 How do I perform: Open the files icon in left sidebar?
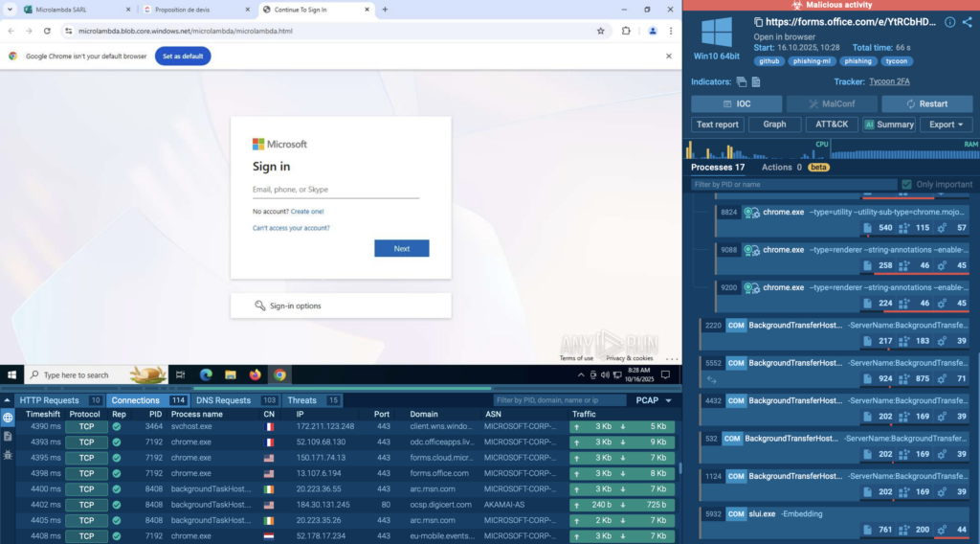pos(8,436)
